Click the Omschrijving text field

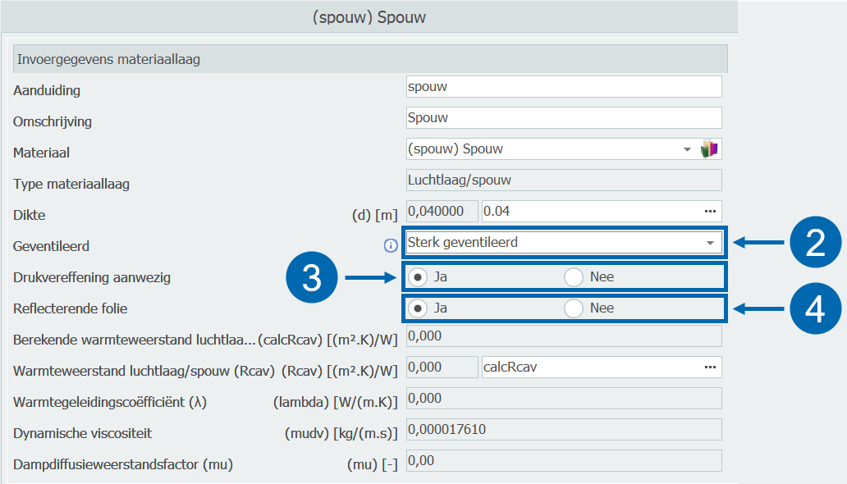click(x=563, y=118)
